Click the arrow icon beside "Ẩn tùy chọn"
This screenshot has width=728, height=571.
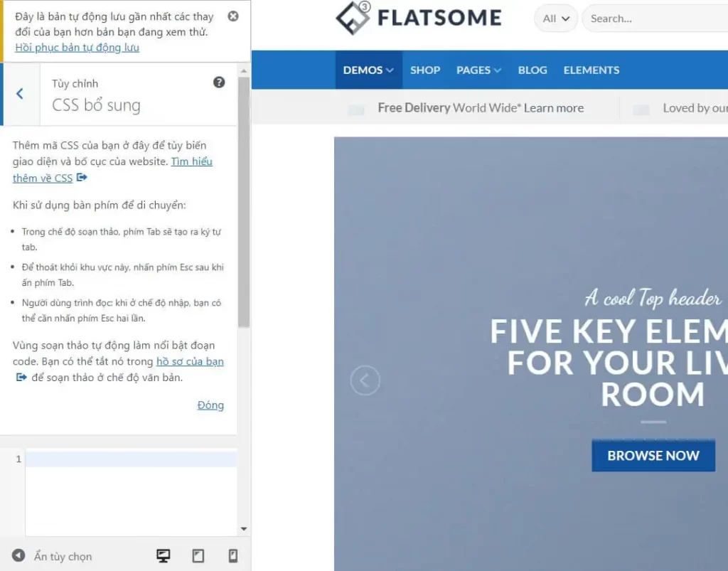pos(16,556)
